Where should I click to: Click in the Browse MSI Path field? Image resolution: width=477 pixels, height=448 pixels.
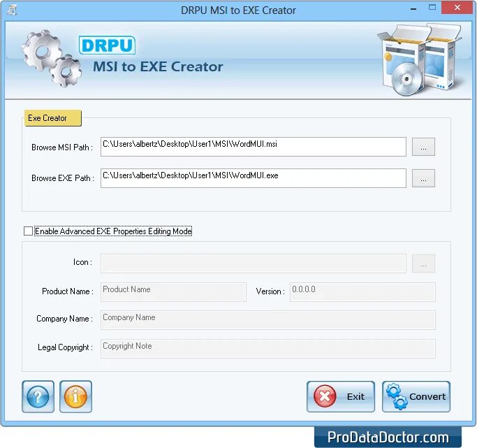point(254,147)
